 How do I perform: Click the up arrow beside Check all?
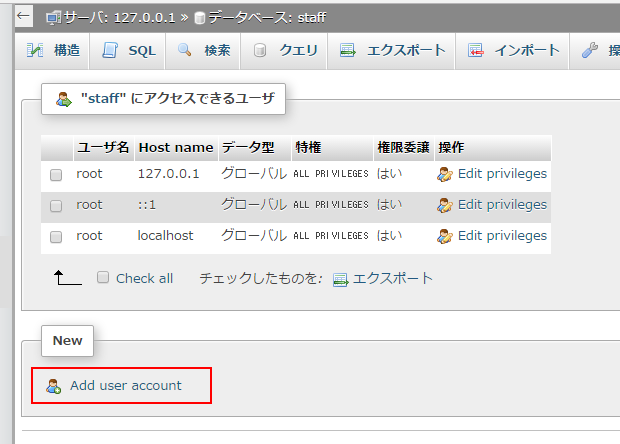pos(68,278)
